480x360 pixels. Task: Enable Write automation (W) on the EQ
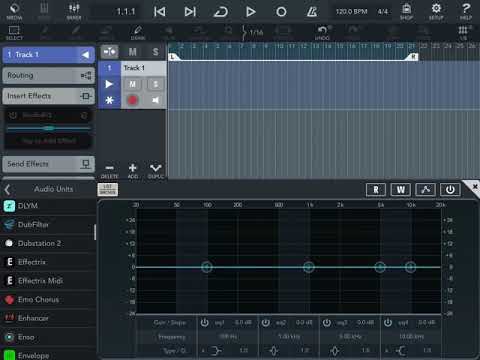coord(401,190)
